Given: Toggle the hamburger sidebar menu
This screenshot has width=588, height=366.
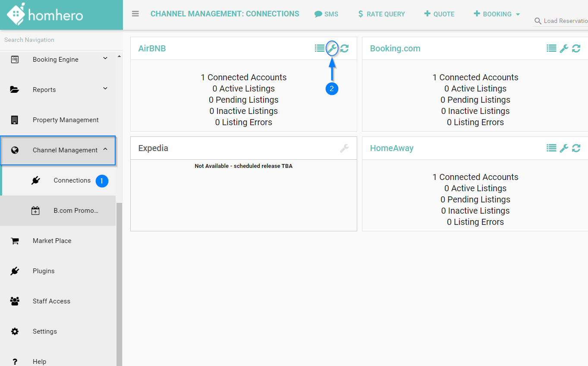Looking at the screenshot, I should coord(135,14).
